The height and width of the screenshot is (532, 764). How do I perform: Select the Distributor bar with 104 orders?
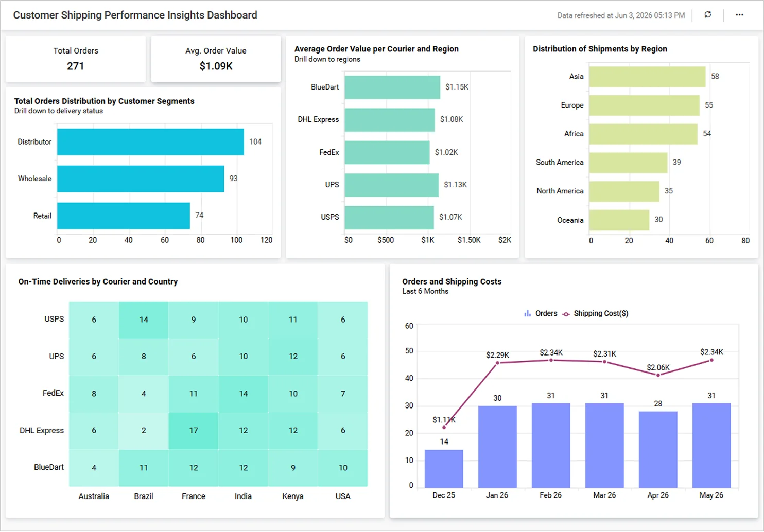point(150,142)
